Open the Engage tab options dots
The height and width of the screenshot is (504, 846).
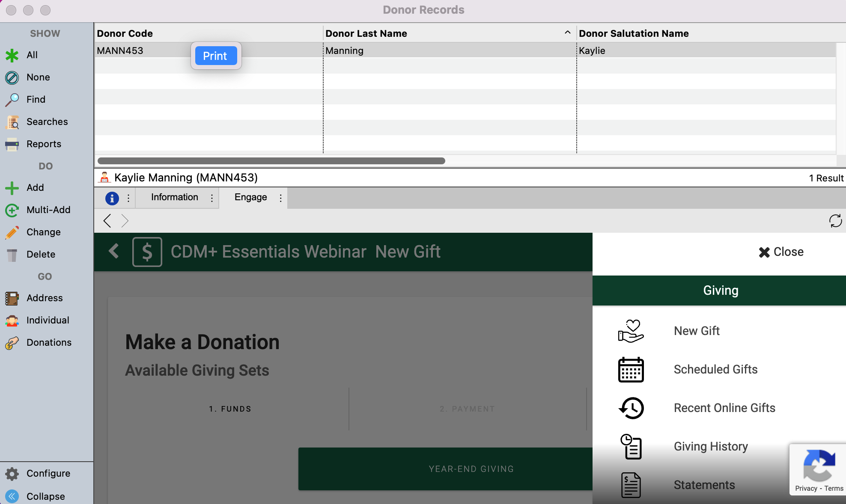coord(280,198)
